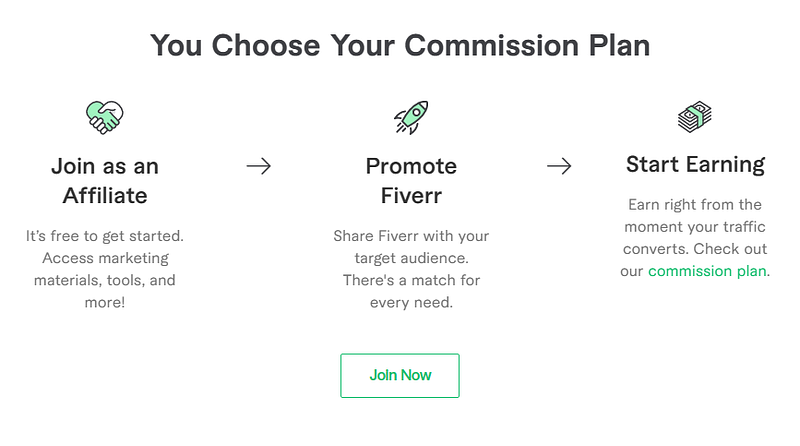The image size is (800, 446).
Task: Click 'You Choose Your Commission Plan' title
Action: pos(400,45)
